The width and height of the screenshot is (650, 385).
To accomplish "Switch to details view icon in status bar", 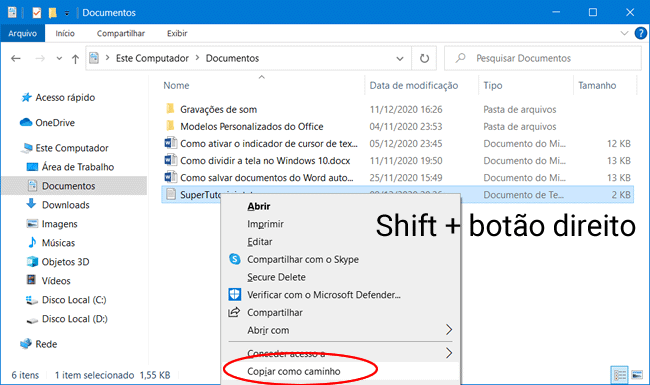I will click(619, 375).
